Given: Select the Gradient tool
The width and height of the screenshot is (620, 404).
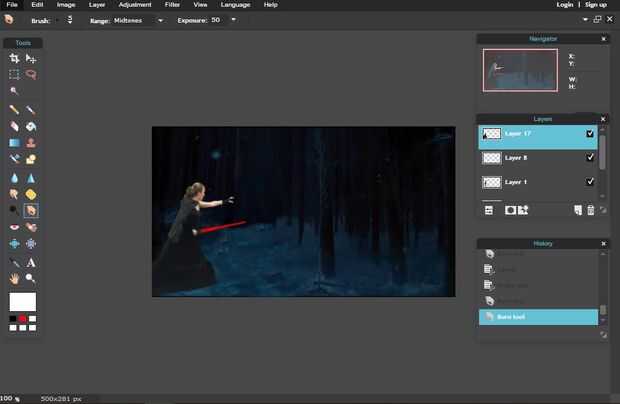Looking at the screenshot, I should pyautogui.click(x=14, y=143).
